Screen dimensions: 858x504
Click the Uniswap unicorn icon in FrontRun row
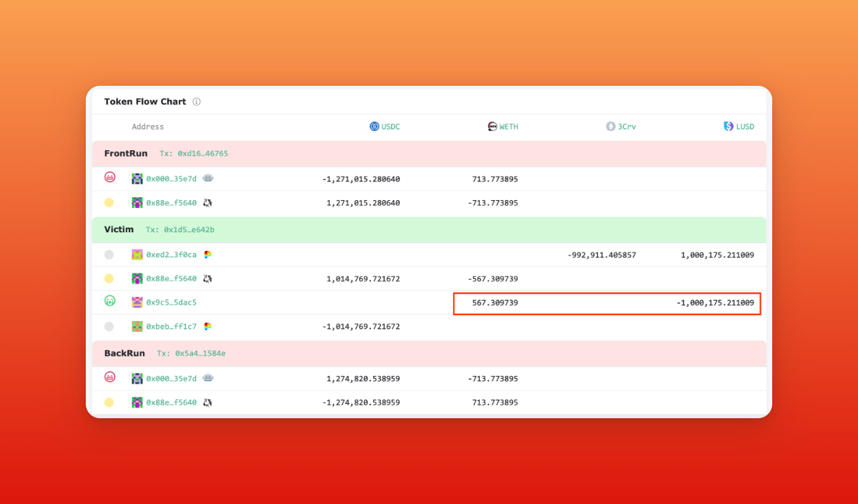(207, 203)
